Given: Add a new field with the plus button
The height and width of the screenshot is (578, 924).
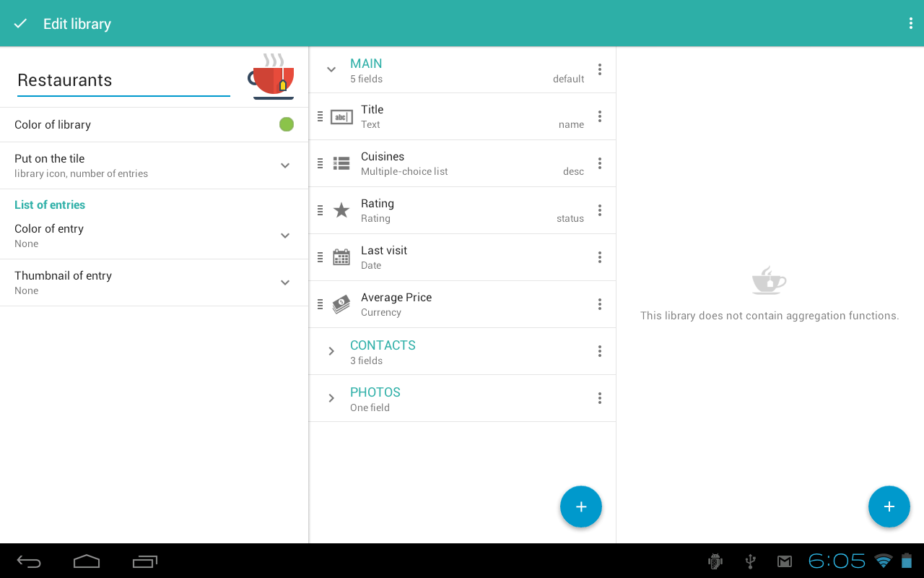Looking at the screenshot, I should 581,506.
